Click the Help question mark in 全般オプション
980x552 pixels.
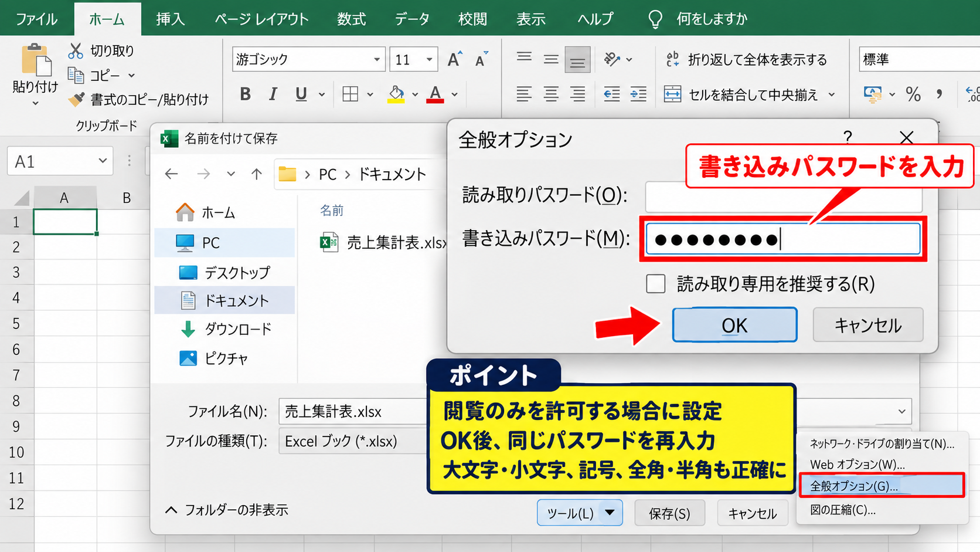(x=848, y=138)
